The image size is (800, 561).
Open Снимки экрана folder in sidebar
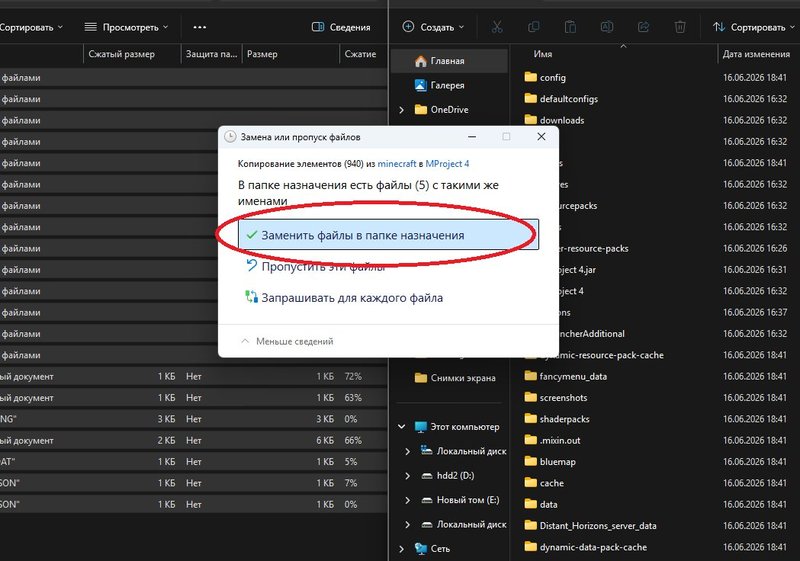[456, 378]
